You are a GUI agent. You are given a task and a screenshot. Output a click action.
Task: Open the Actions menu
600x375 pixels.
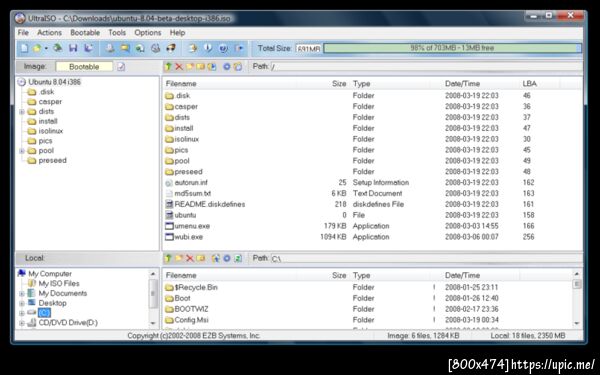click(x=49, y=33)
